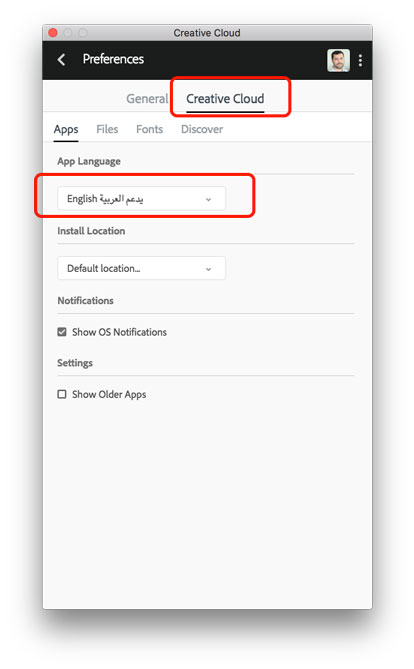
Task: Go to the Discover sub-tab
Action: [x=202, y=129]
